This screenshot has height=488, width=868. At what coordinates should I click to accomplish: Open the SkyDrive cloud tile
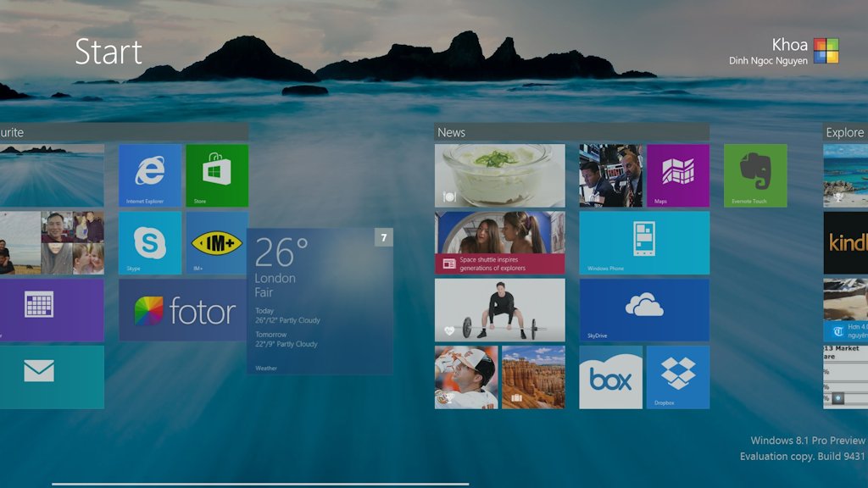(x=644, y=310)
